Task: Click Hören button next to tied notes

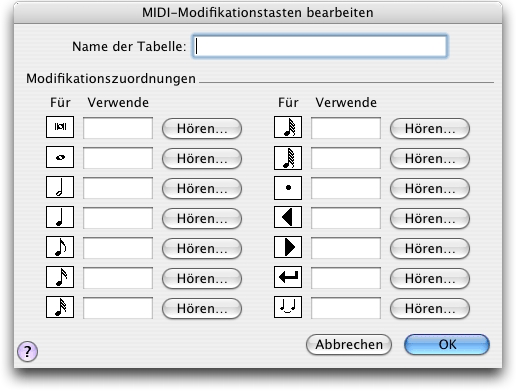Action: pyautogui.click(x=430, y=308)
